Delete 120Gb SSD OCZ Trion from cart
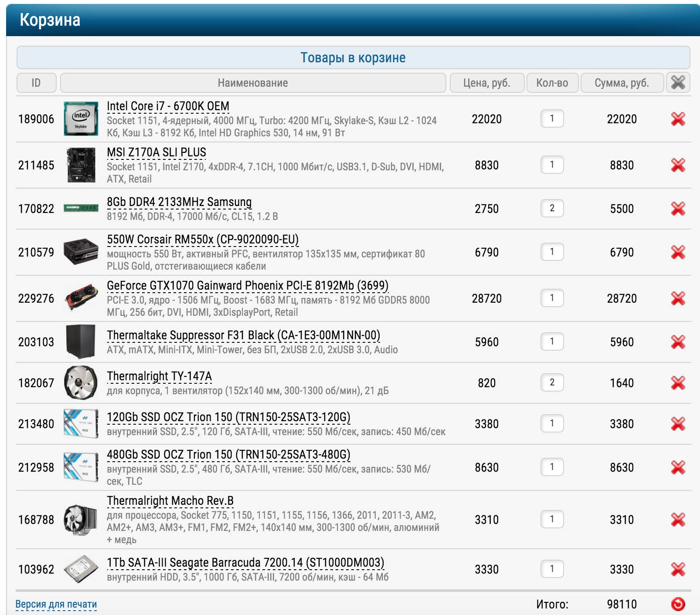 coord(678,424)
